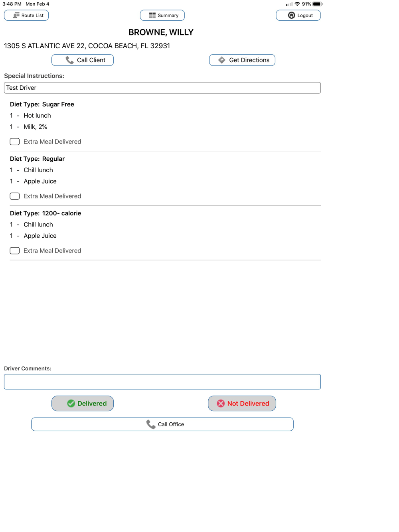The width and height of the screenshot is (399, 532).
Task: Go back to the Route List
Action: pos(26,15)
